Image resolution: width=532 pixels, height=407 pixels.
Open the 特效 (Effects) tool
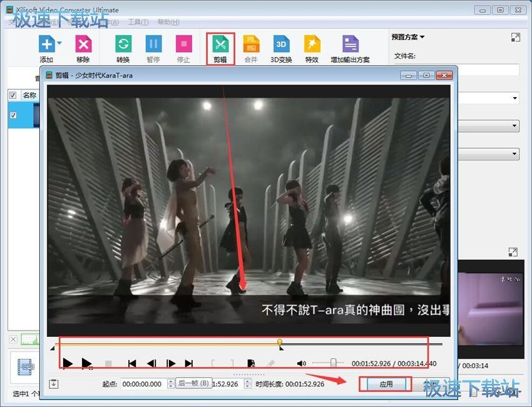click(312, 43)
